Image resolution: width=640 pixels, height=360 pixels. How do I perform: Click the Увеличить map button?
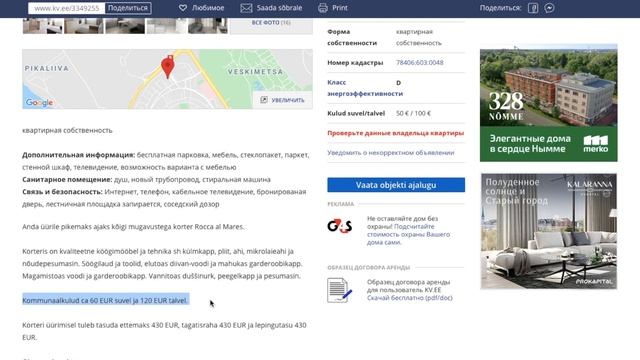point(282,100)
